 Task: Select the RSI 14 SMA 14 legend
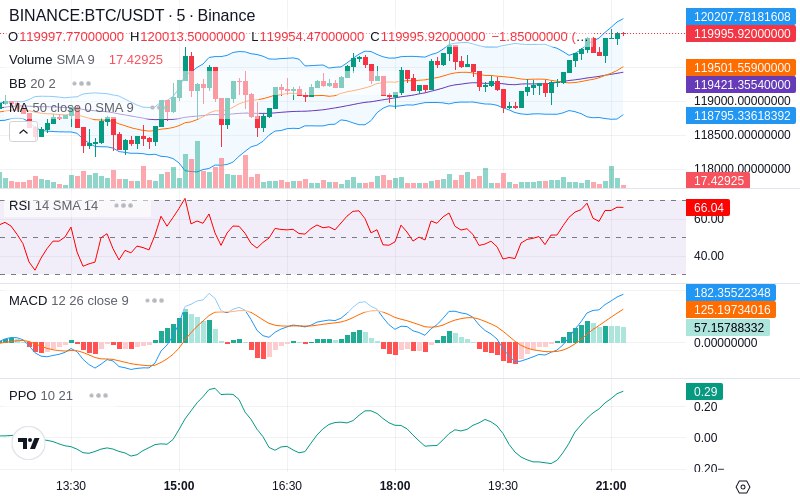pos(54,206)
